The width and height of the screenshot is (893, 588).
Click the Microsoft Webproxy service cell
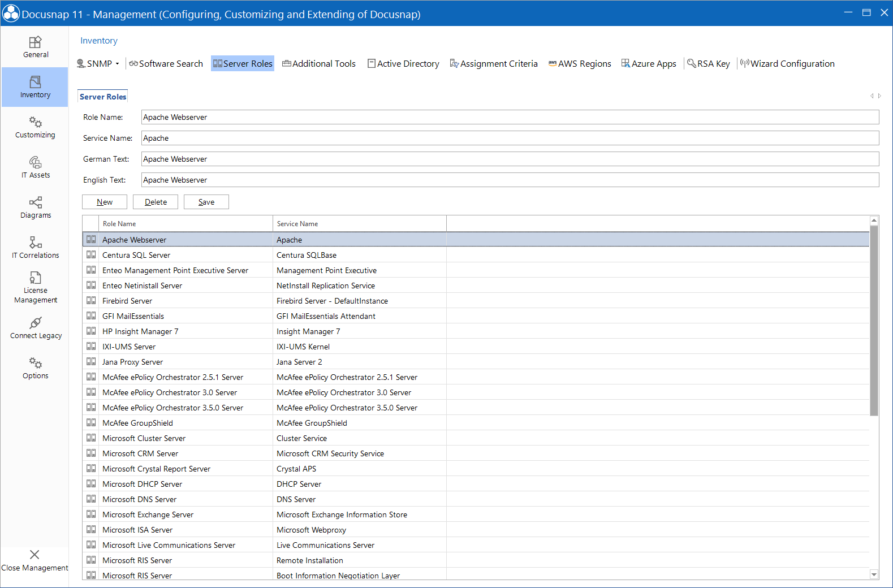pyautogui.click(x=360, y=530)
